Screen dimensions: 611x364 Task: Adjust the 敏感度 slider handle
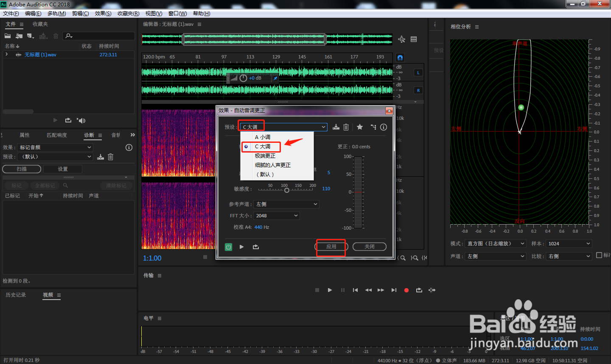(x=287, y=190)
